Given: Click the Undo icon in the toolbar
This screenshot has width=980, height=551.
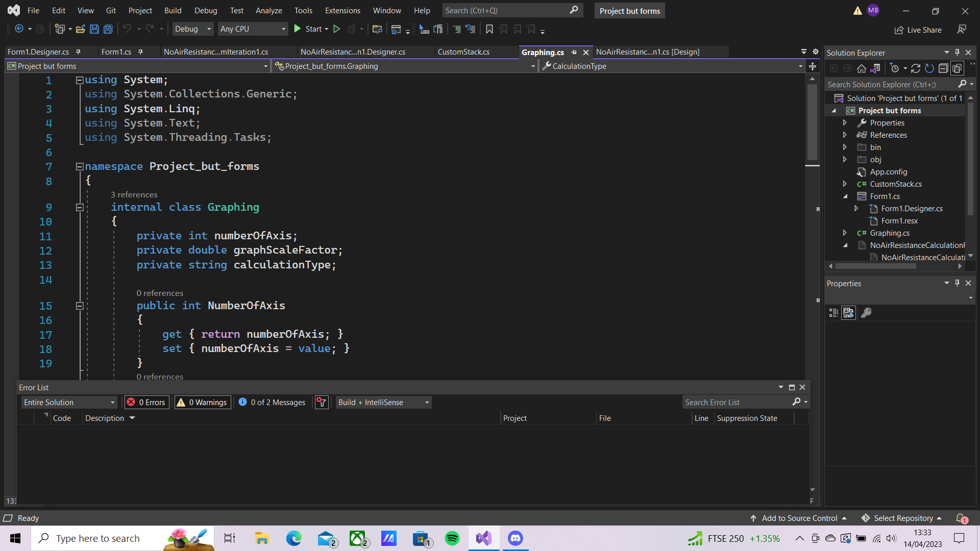Looking at the screenshot, I should click(128, 29).
